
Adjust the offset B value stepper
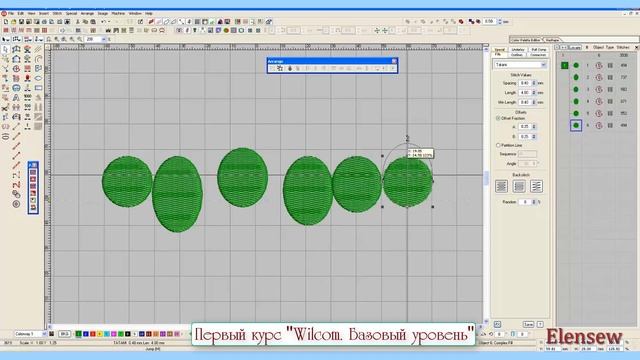point(534,136)
